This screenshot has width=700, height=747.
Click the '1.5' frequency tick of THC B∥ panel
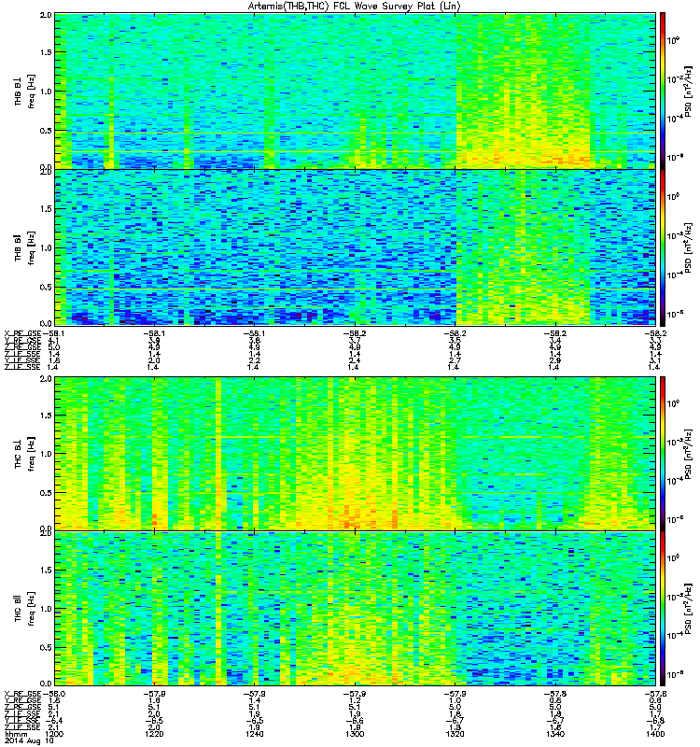[x=46, y=571]
